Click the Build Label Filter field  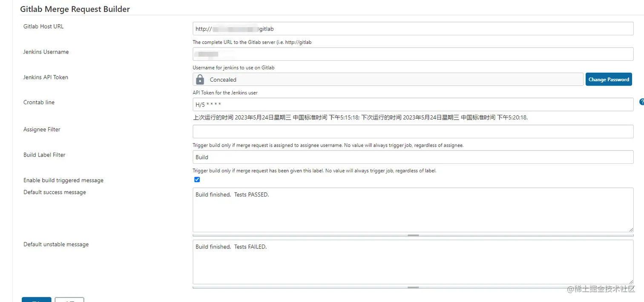pyautogui.click(x=413, y=157)
